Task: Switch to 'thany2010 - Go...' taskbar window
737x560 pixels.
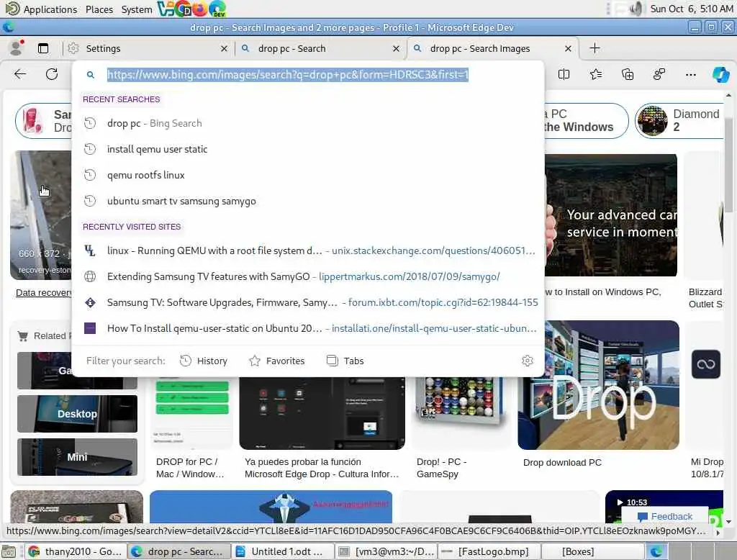Action: [x=76, y=551]
